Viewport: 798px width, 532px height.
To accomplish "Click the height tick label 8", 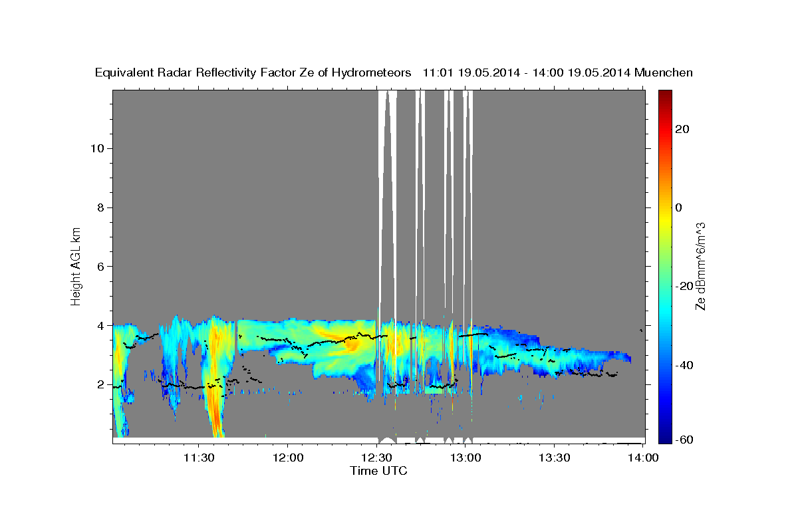I will (101, 207).
